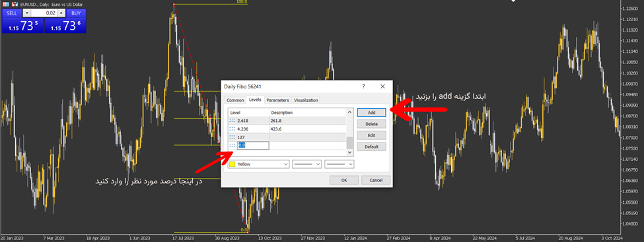Click the Add level button
The image size is (644, 242).
[371, 112]
